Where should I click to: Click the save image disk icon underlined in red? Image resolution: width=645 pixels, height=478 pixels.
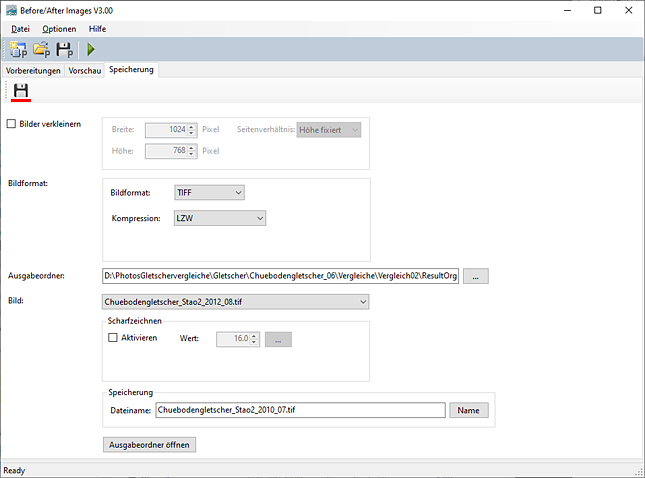pos(21,91)
